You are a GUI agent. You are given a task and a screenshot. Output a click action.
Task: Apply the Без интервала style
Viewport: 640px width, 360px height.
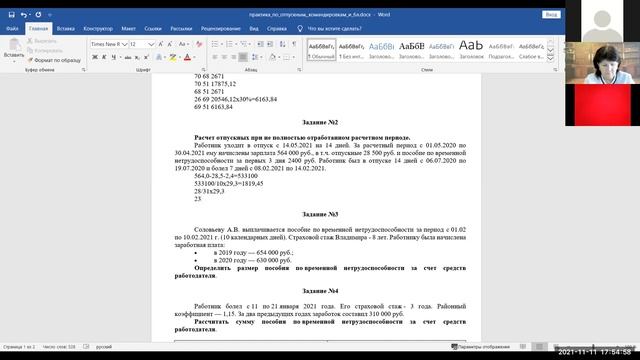(x=351, y=50)
